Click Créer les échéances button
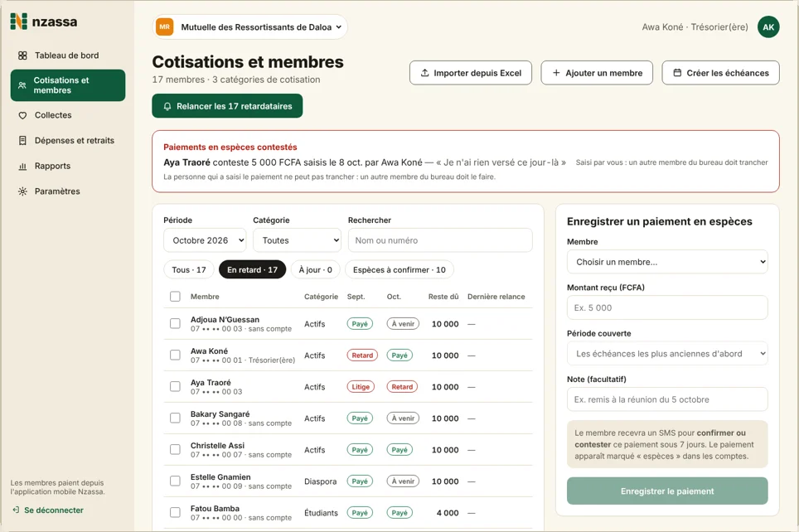The image size is (799, 532). click(x=720, y=73)
